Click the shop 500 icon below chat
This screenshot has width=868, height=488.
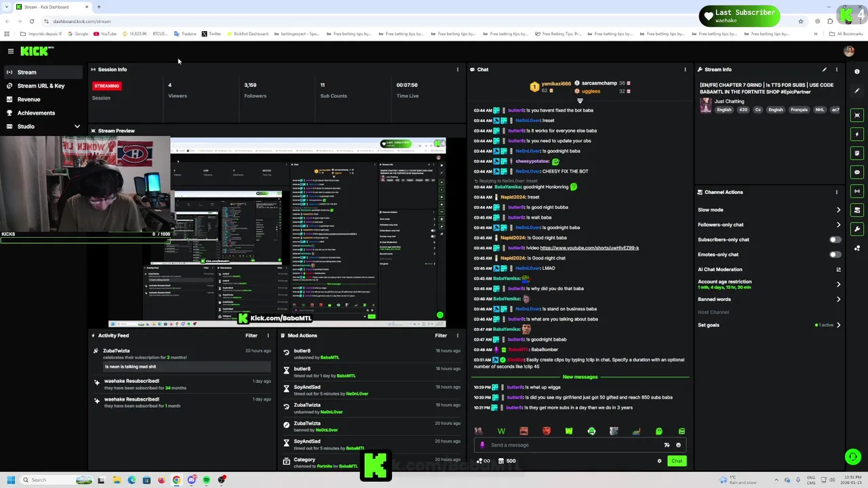(507, 461)
